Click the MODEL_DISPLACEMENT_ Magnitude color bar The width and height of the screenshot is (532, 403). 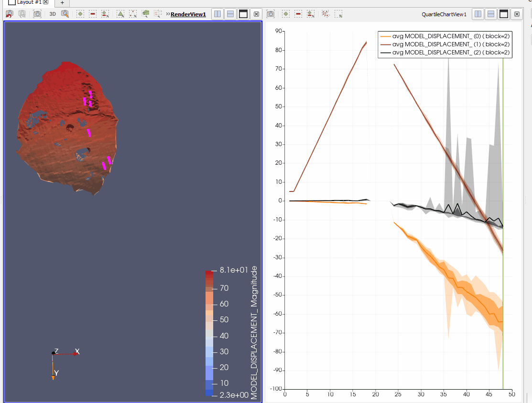(209, 333)
